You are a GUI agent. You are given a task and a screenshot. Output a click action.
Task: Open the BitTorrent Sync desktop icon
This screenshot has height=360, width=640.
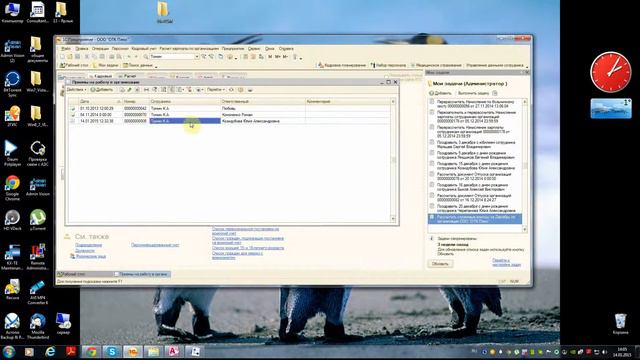[x=12, y=84]
